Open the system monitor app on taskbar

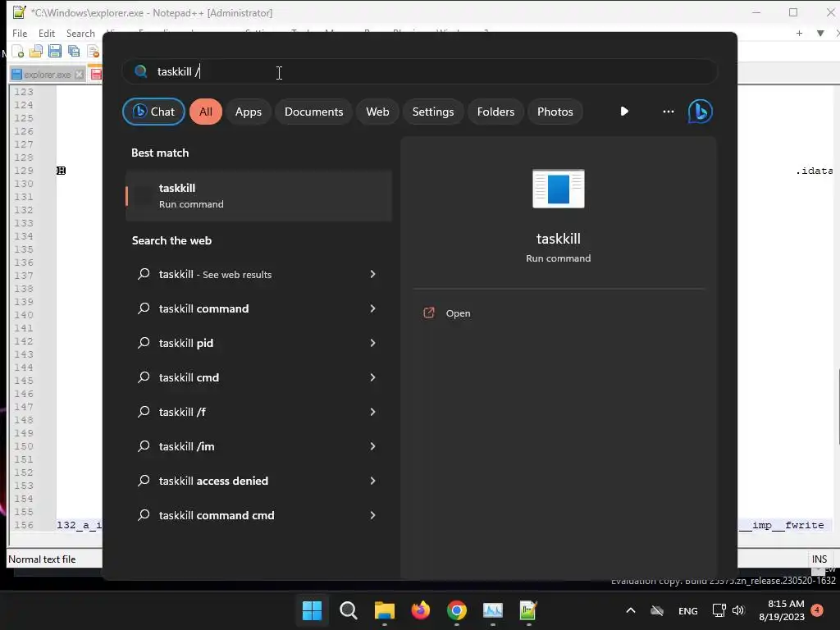pyautogui.click(x=493, y=610)
